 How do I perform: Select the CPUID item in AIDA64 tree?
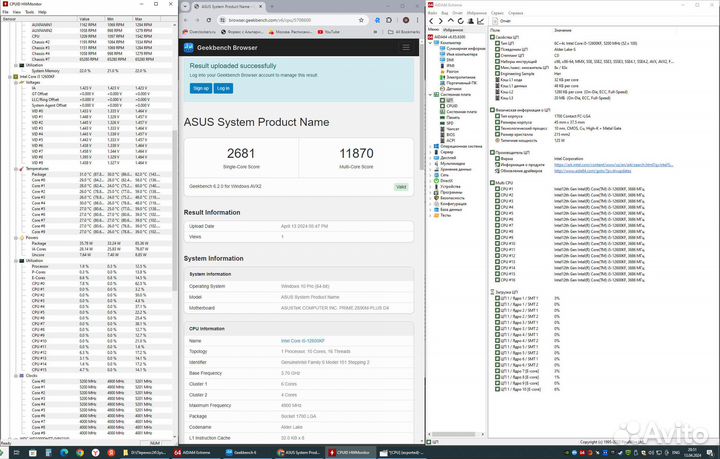(x=452, y=106)
